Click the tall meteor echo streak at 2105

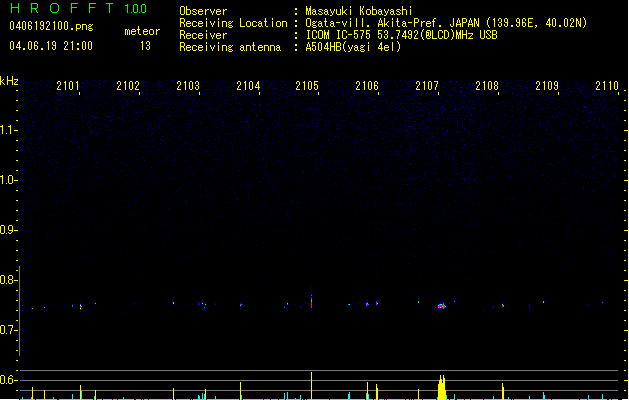[x=311, y=299]
